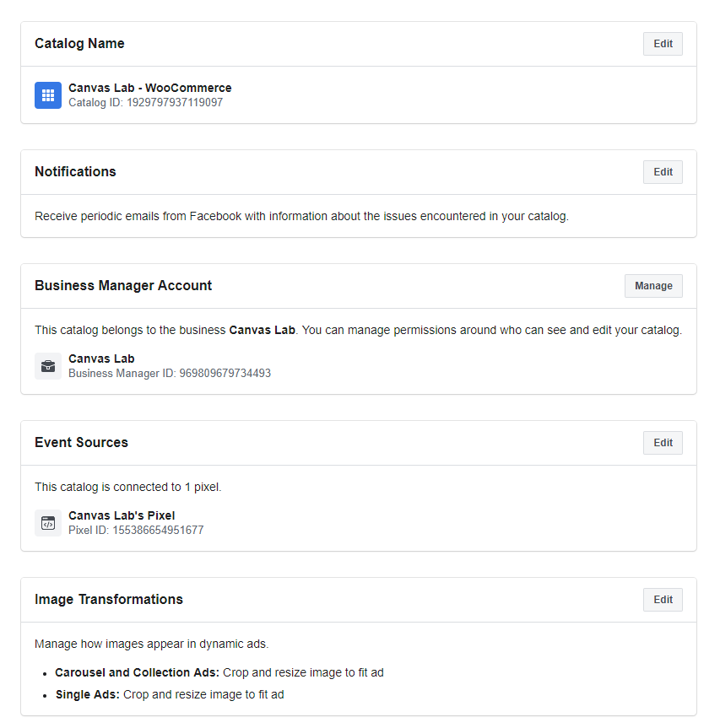720x728 pixels.
Task: Click the Business Manager briefcase icon
Action: coord(48,366)
